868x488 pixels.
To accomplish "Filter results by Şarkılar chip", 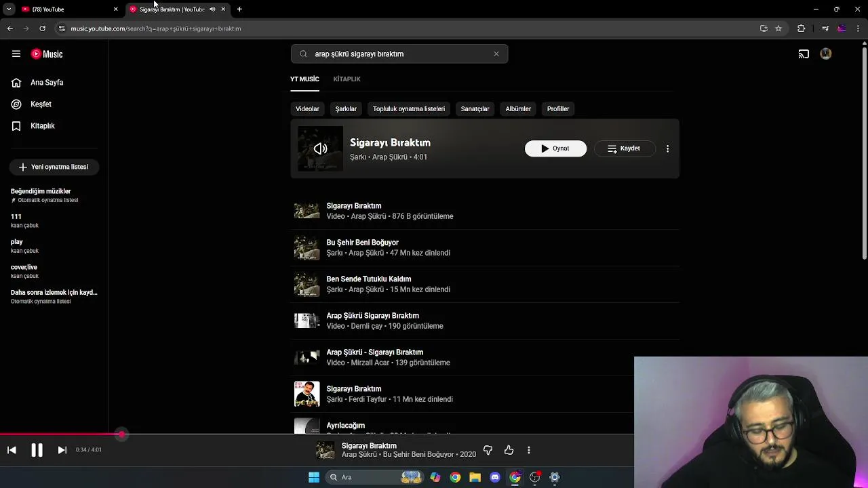I will point(346,109).
